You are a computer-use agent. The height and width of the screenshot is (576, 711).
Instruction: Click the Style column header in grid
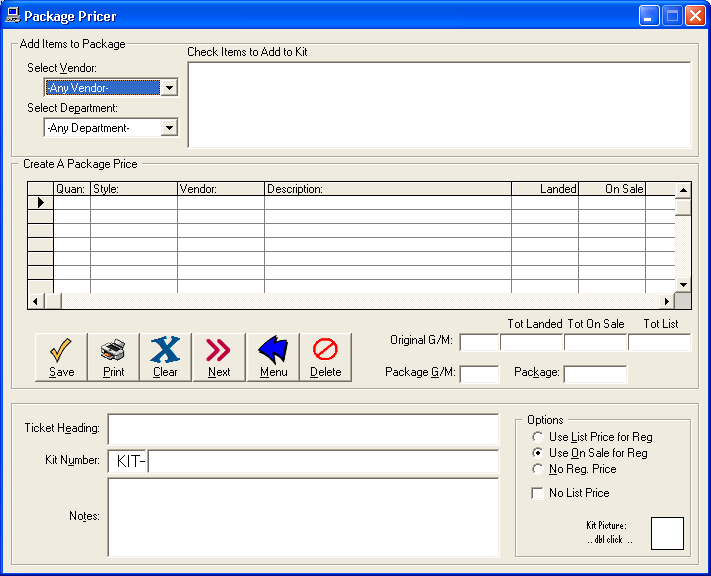pyautogui.click(x=134, y=189)
